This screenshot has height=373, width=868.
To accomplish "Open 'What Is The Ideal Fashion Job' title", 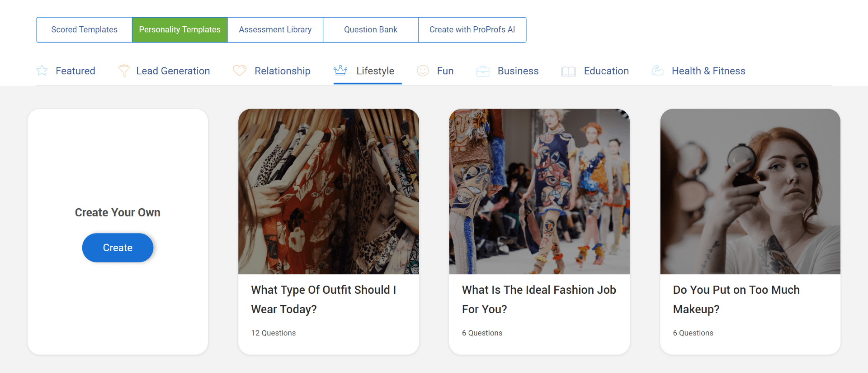I will [x=538, y=299].
